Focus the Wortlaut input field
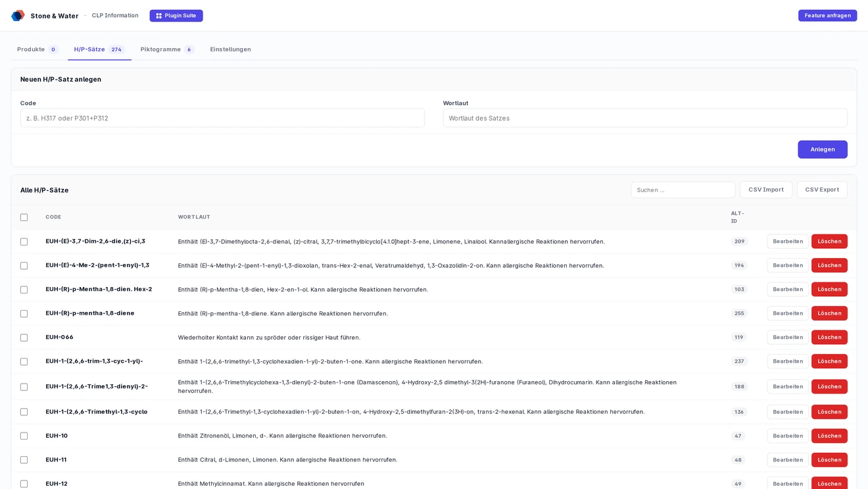Viewport: 868px width, 489px height. tap(645, 118)
